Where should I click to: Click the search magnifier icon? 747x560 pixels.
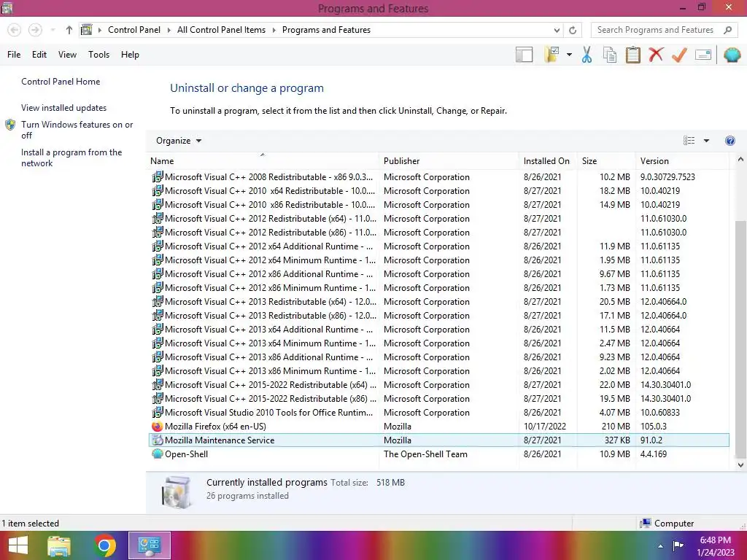click(x=727, y=30)
